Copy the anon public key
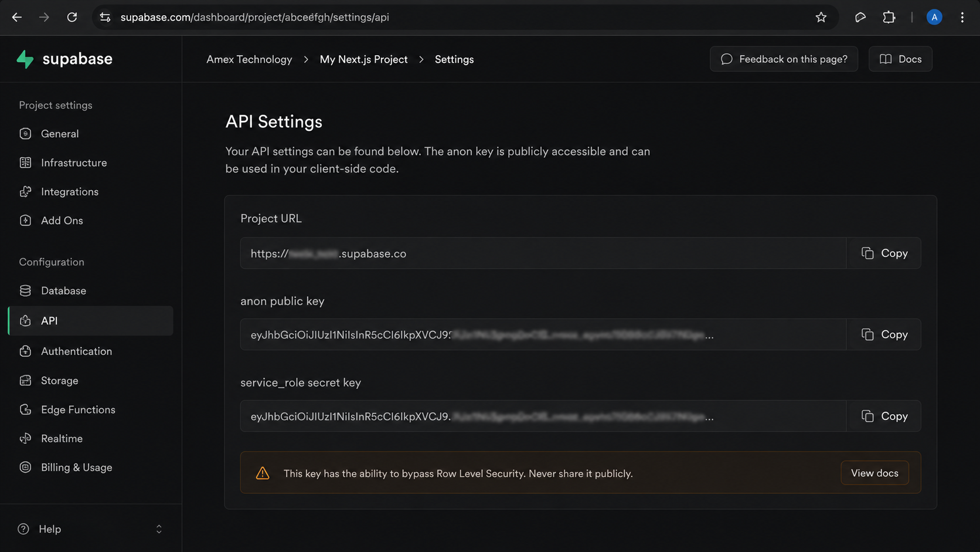Viewport: 980px width, 552px height. click(x=884, y=334)
